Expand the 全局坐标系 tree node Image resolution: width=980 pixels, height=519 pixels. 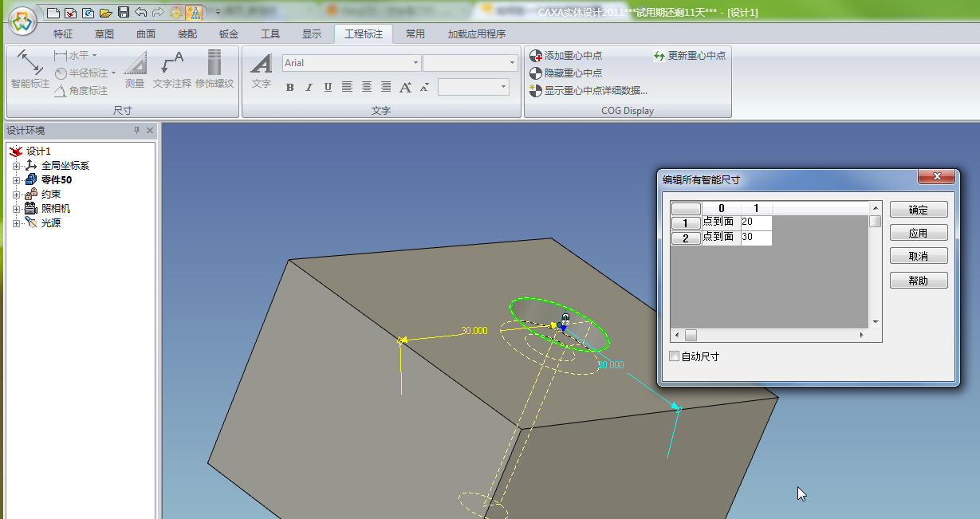pos(17,166)
